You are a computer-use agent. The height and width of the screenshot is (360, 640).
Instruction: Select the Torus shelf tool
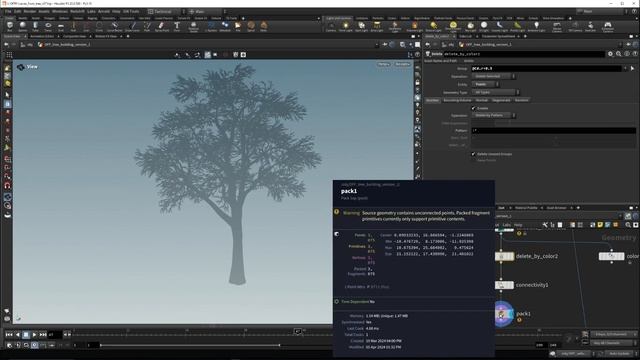click(48, 27)
